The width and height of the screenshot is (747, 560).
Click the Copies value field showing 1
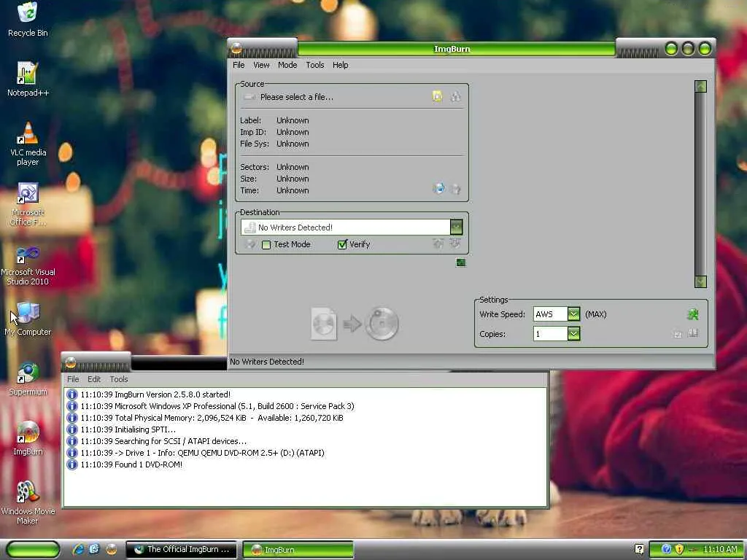click(550, 334)
